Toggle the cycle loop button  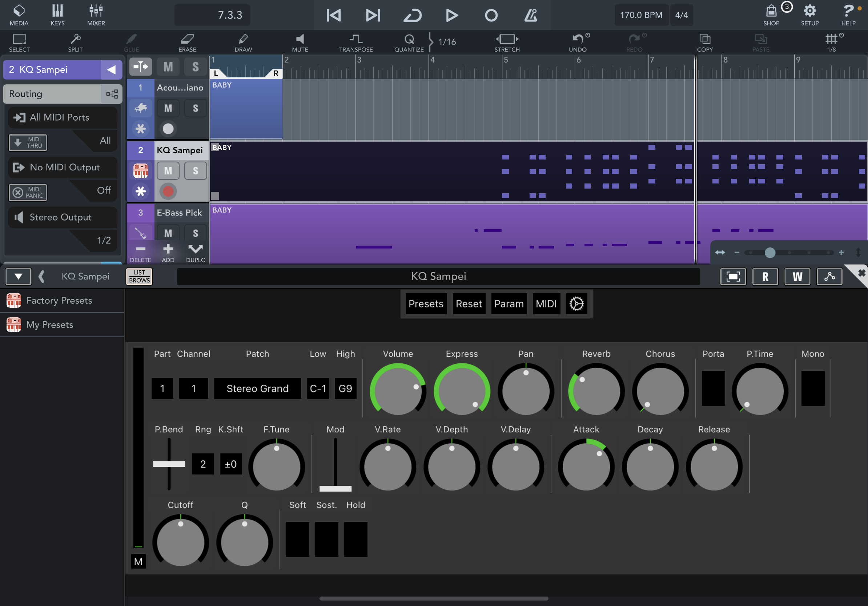tap(412, 15)
